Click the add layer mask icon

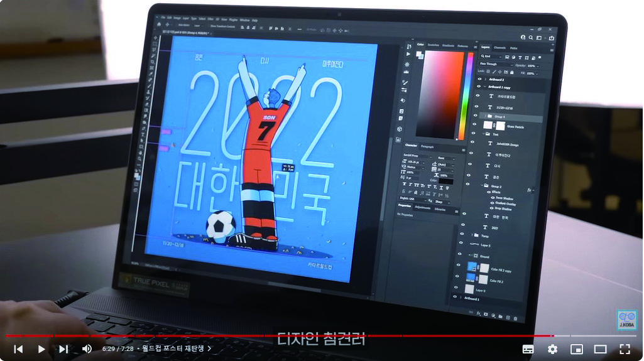(486, 315)
